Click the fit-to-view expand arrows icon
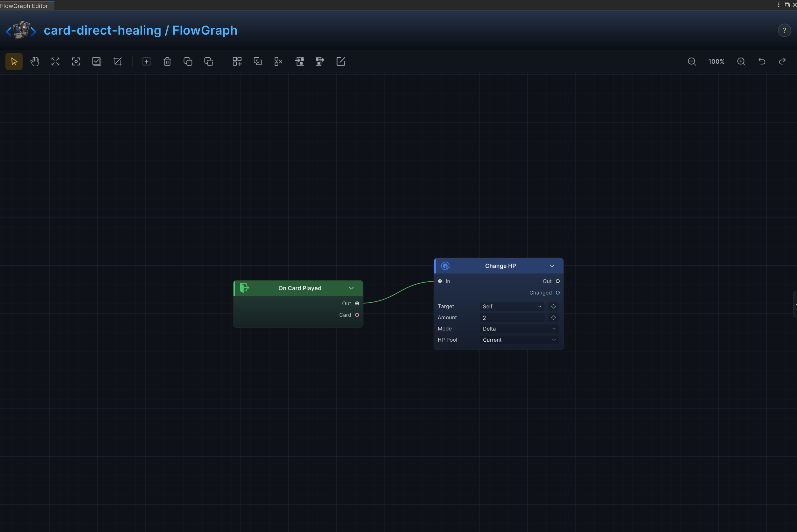Viewport: 797px width, 532px height. click(x=55, y=61)
